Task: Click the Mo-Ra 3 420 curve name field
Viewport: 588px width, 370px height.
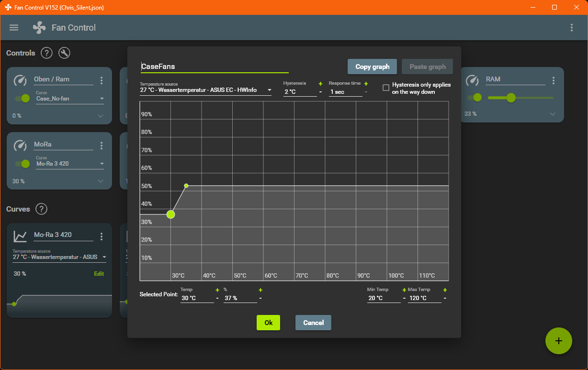Action: click(63, 235)
